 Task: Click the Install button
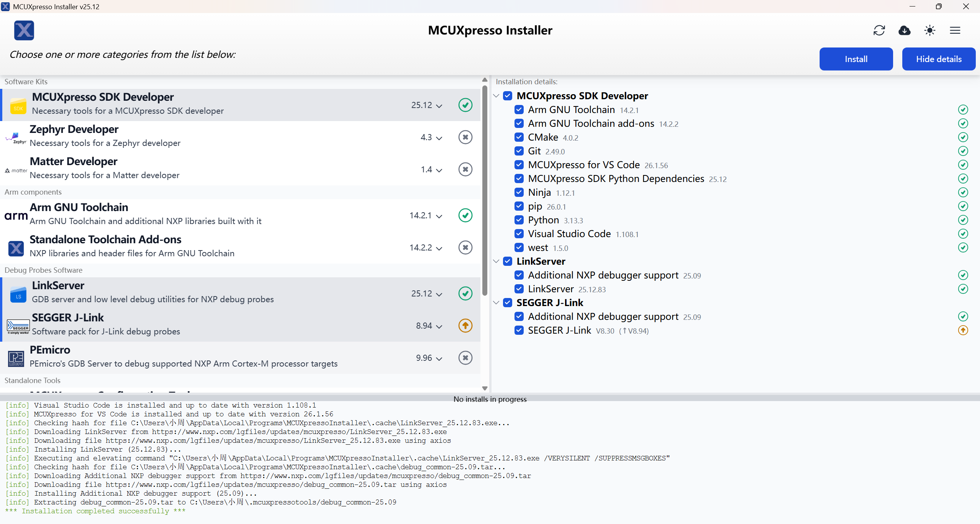click(856, 59)
